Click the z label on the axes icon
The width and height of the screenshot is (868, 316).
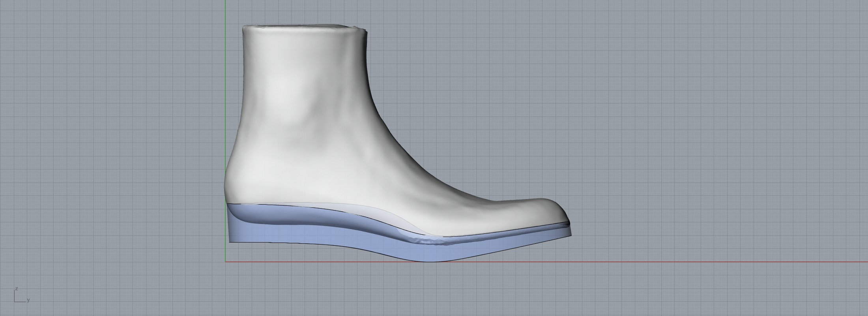pos(16,288)
